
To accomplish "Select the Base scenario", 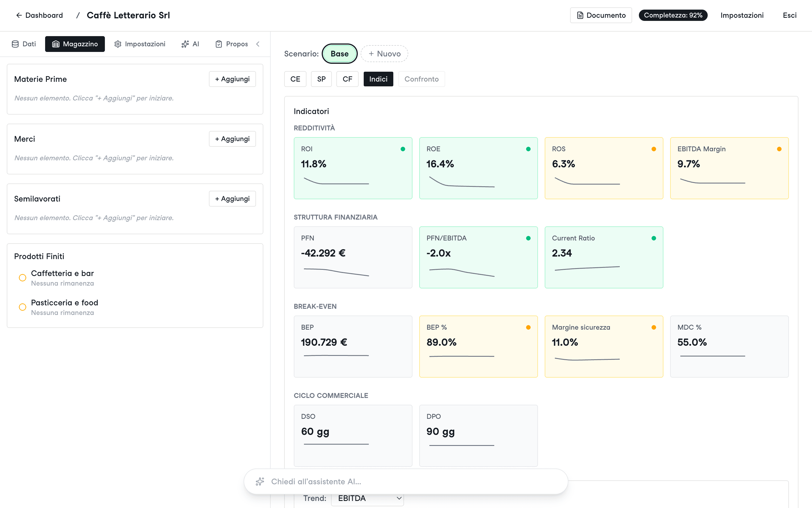I will point(339,54).
